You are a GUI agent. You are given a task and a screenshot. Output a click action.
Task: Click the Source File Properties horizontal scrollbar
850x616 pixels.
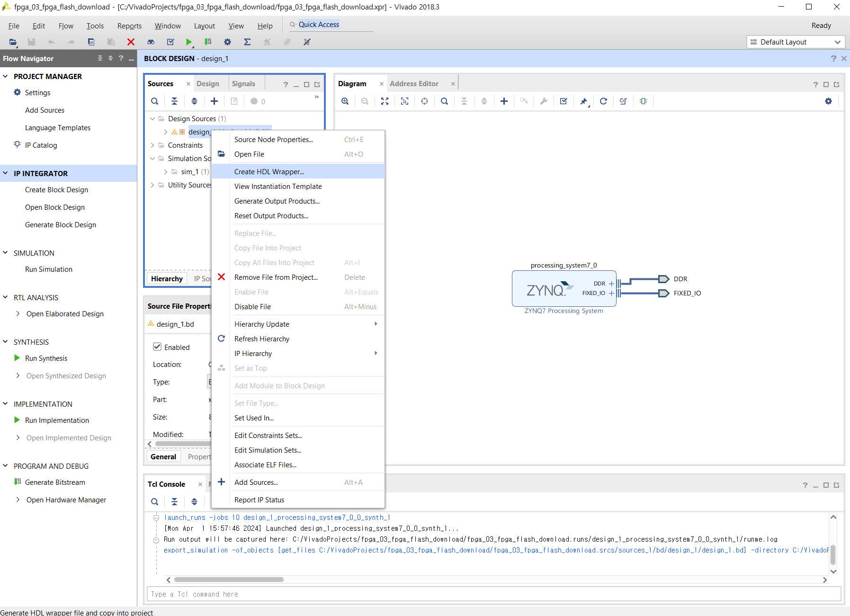click(182, 444)
